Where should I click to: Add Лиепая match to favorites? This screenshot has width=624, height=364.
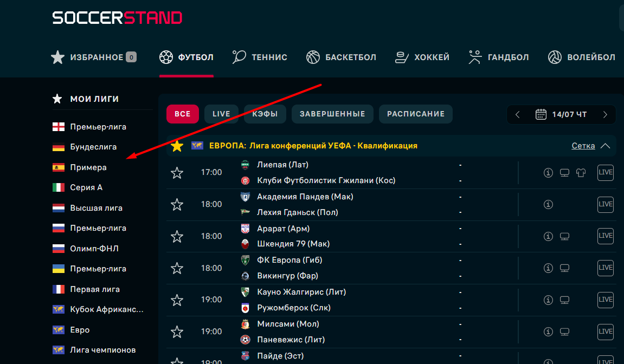[177, 173]
